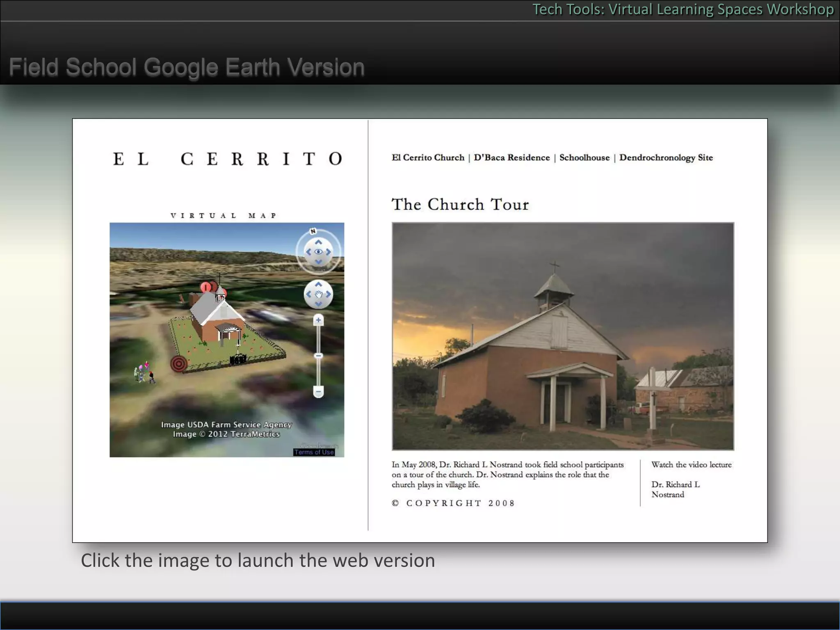Image resolution: width=840 pixels, height=630 pixels.
Task: Zoom out using bottom minus button
Action: (x=318, y=391)
